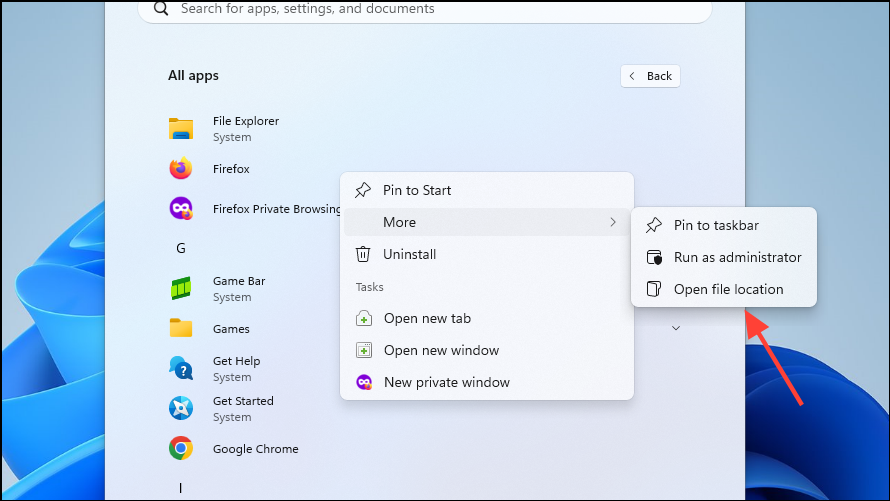Open Get Help by its name label
Viewport: 890px width, 501px height.
click(237, 361)
